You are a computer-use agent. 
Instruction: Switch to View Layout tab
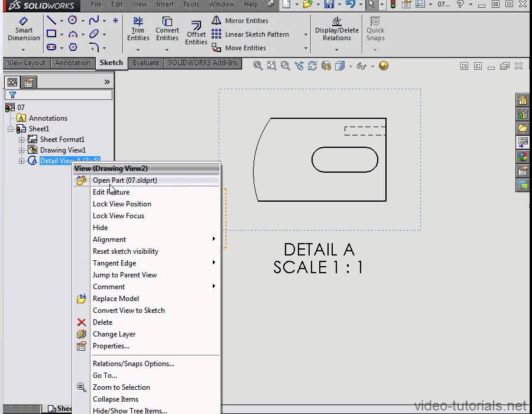click(27, 63)
